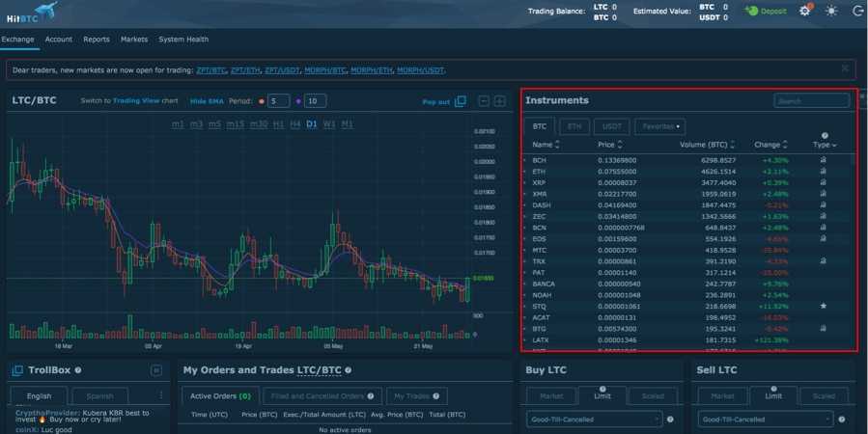Select Market tab in Buy LTC

pyautogui.click(x=551, y=395)
